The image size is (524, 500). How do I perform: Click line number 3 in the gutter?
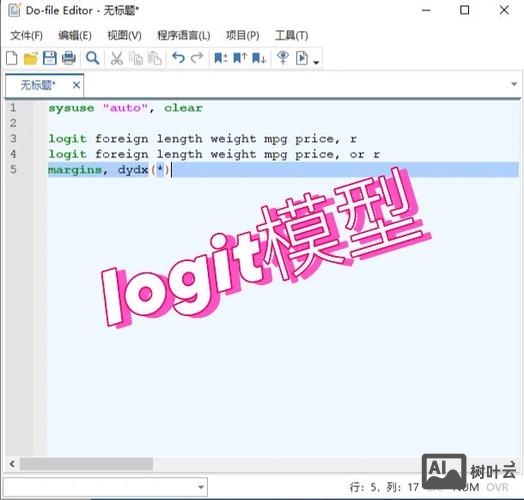coord(13,138)
